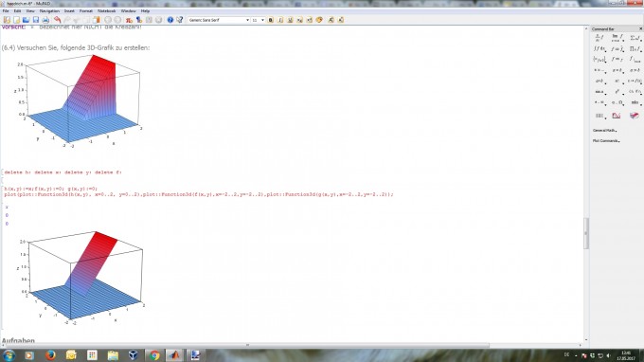644x362 pixels.
Task: Click the blue Help question mark icon
Action: (x=170, y=20)
